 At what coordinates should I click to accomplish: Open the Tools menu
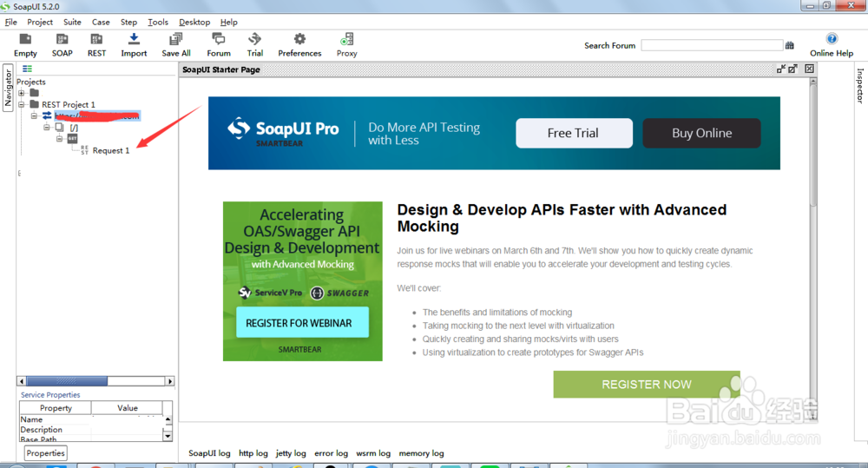point(158,23)
